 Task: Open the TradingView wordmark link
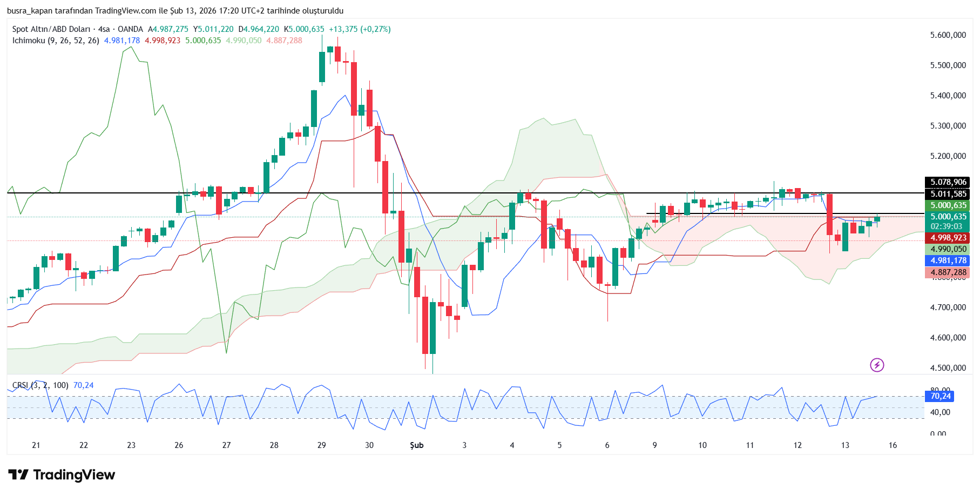(74, 475)
